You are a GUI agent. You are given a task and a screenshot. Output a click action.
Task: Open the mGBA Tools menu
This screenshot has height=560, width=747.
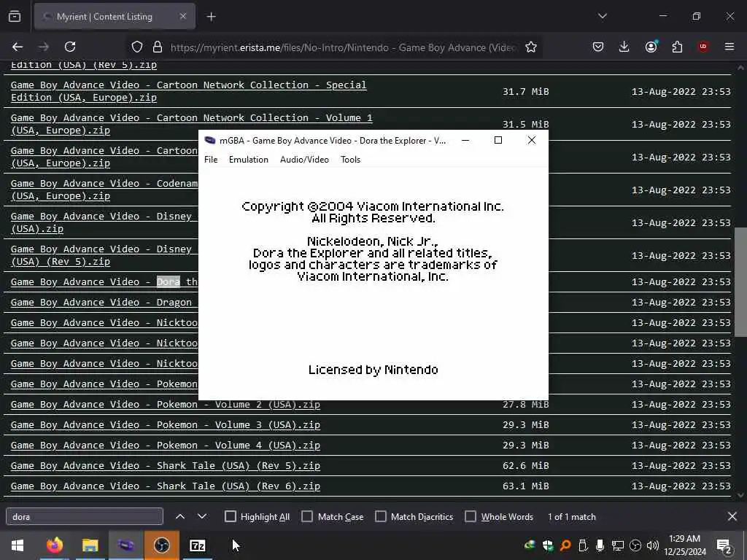coord(350,160)
